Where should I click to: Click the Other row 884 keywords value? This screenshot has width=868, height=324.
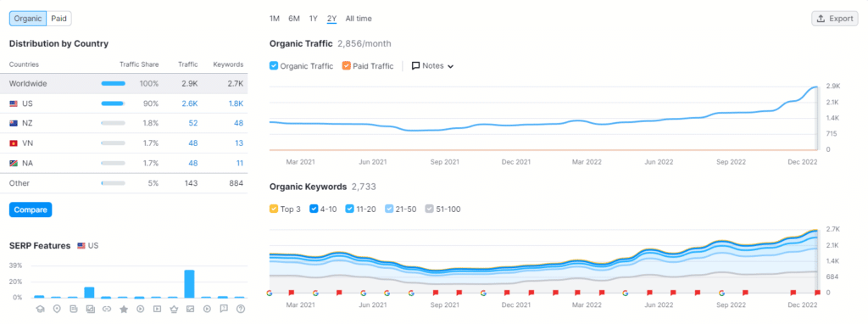coord(236,183)
